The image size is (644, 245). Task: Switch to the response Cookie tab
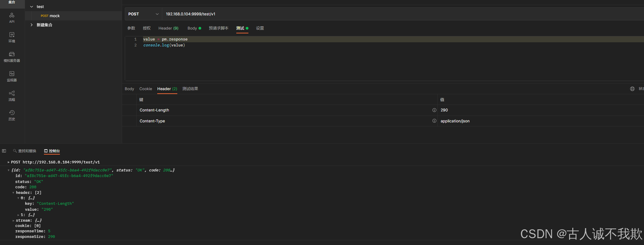[146, 89]
